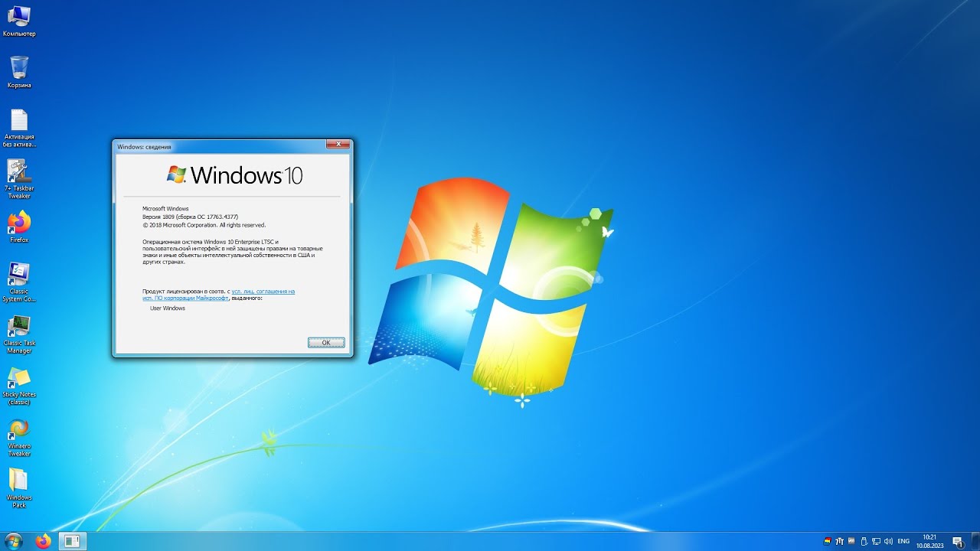Select the Компьютер desktop icon
Viewport: 980px width, 551px height.
tap(19, 21)
